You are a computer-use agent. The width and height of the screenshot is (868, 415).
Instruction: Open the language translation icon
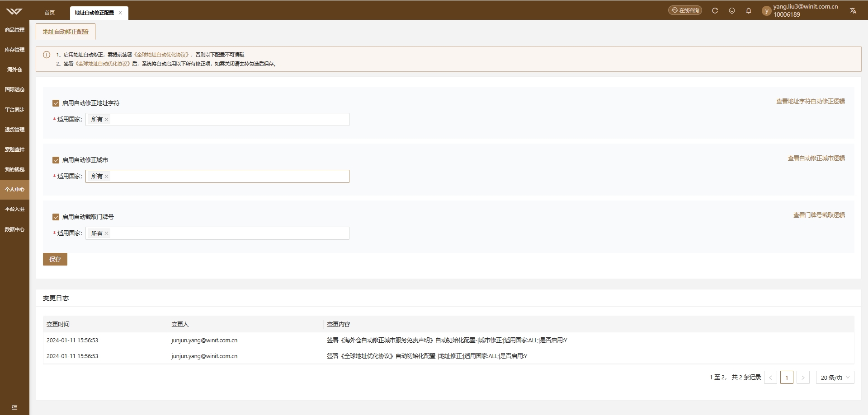(x=853, y=11)
